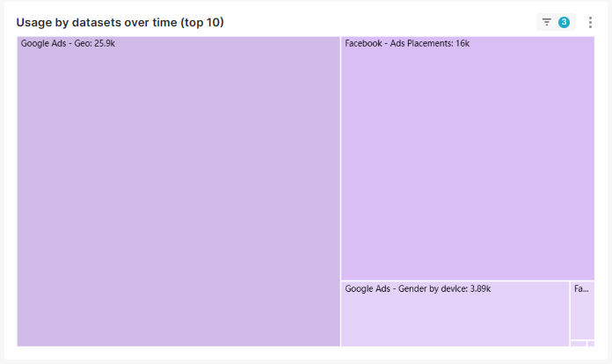Click the gray filter button pill background
The height and width of the screenshot is (364, 612).
click(556, 22)
